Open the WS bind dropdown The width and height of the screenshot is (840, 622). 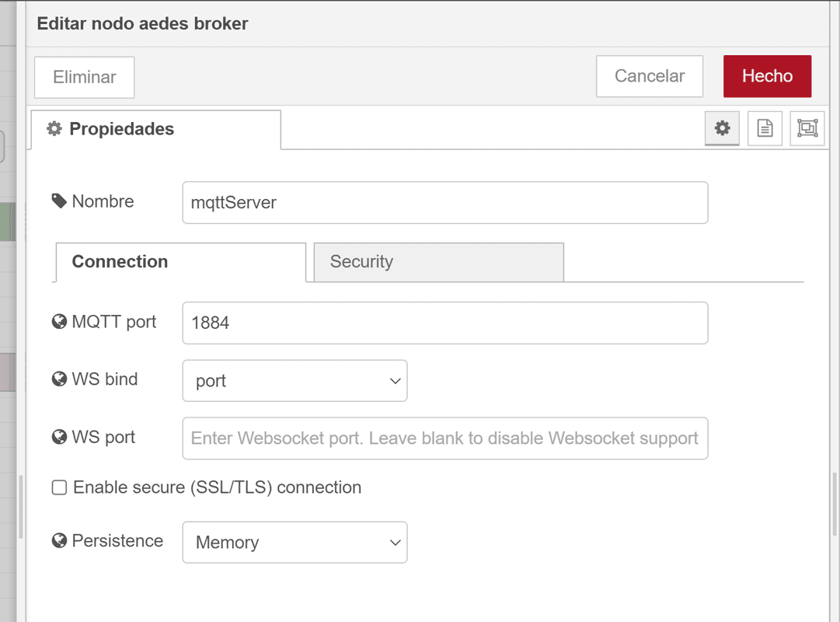pyautogui.click(x=295, y=381)
